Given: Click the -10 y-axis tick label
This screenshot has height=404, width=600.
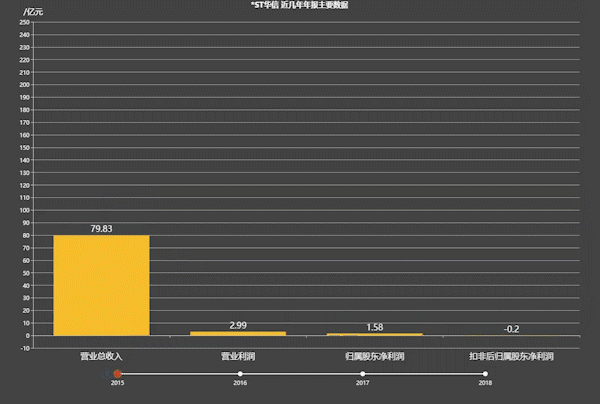Looking at the screenshot, I should tap(24, 348).
